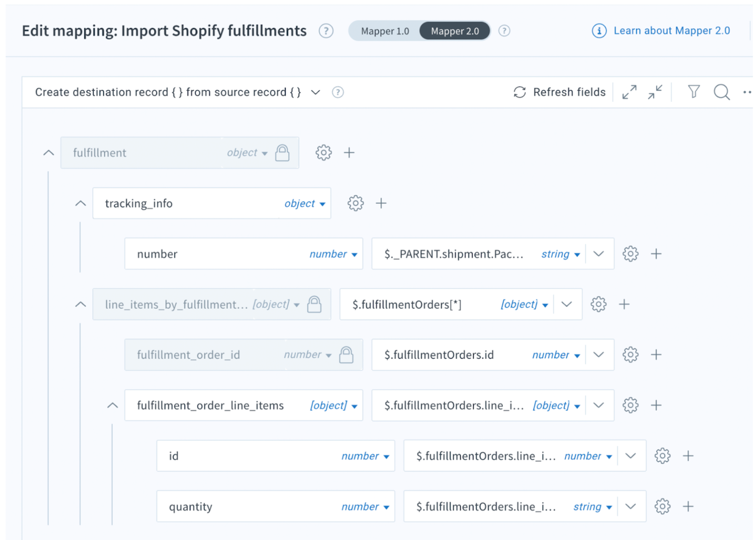Open settings gear for fulfillment_order_line_items row

click(x=630, y=405)
